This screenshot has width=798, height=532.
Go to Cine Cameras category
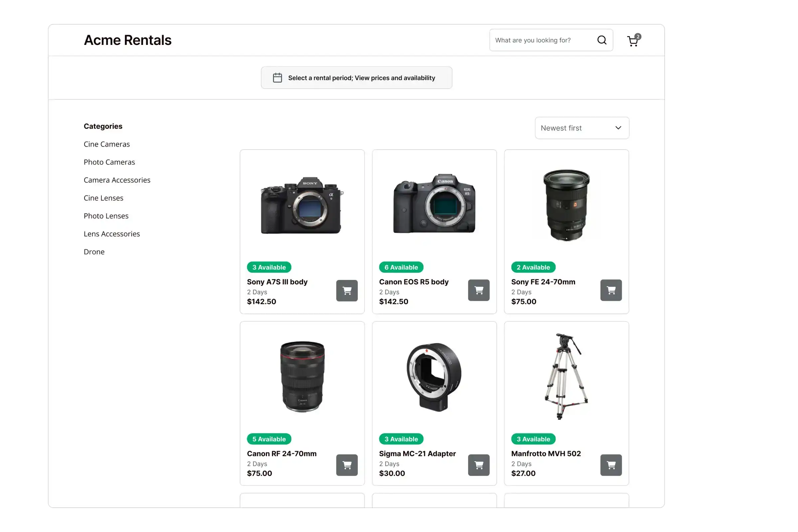tap(106, 144)
